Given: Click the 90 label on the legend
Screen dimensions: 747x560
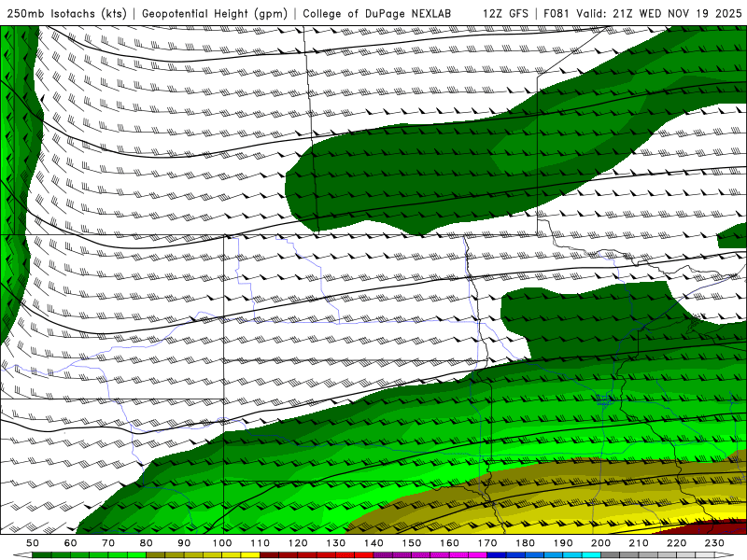Looking at the screenshot, I should click(x=184, y=543).
